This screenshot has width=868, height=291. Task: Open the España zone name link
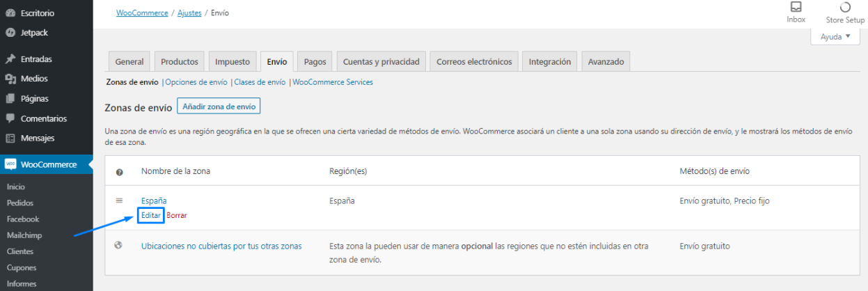[x=154, y=200]
